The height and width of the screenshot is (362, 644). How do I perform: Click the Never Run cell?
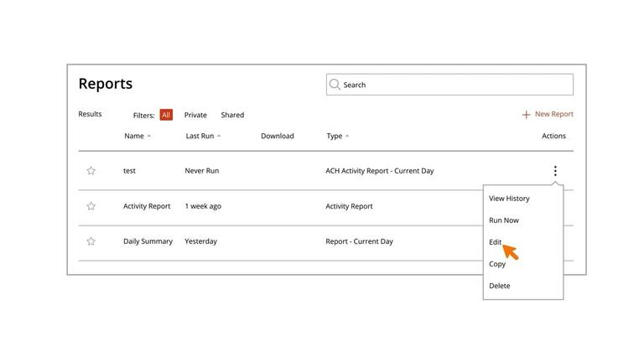[x=201, y=171]
